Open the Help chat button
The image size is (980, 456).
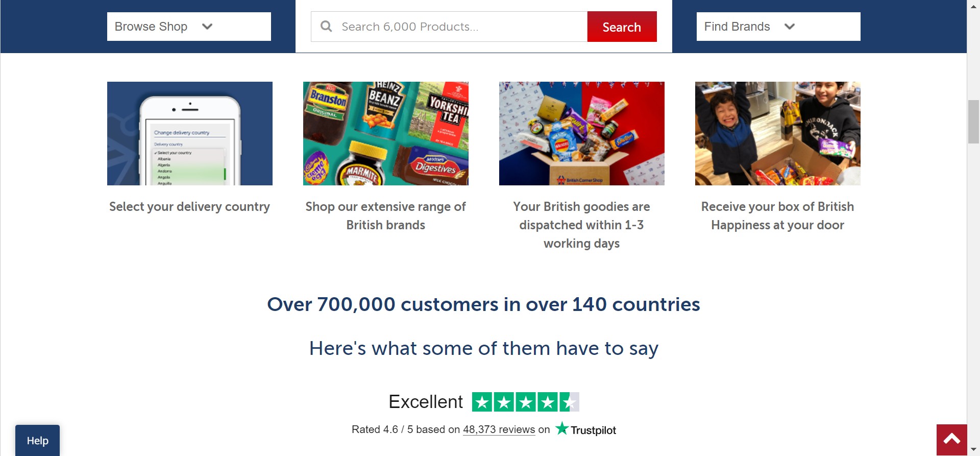click(37, 440)
